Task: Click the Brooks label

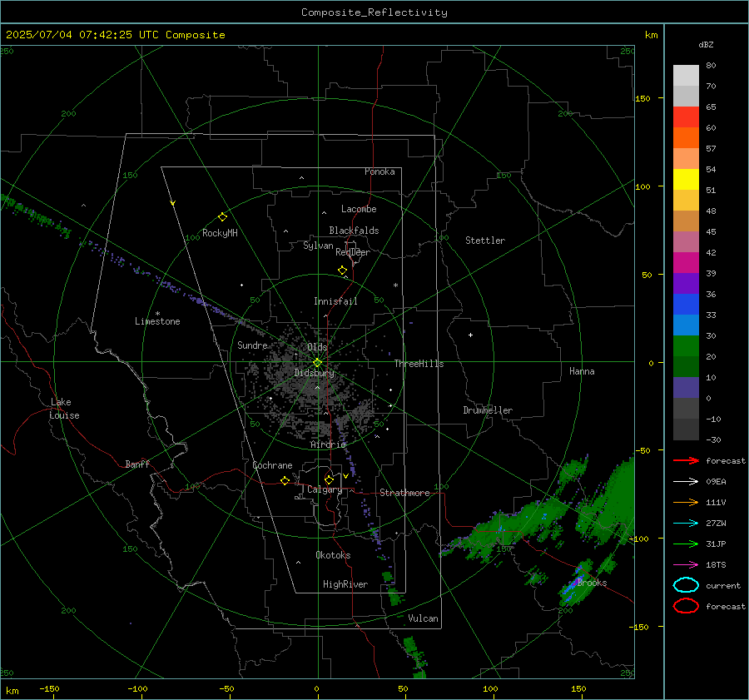Action: click(x=592, y=583)
